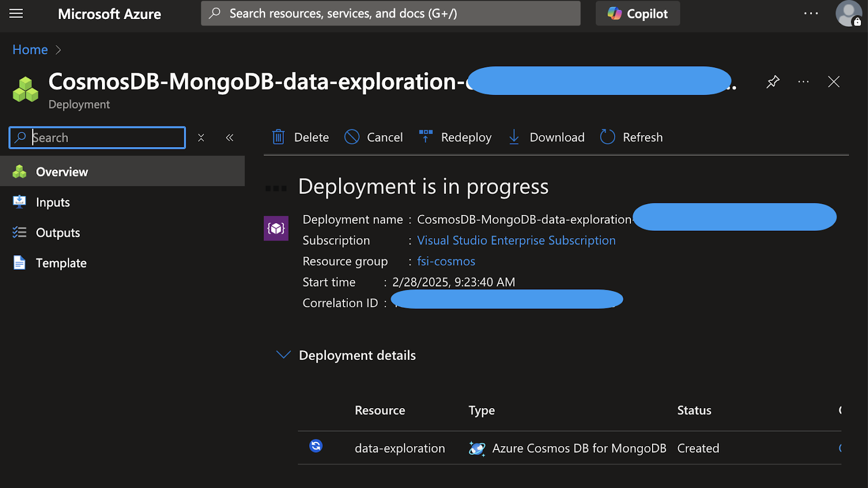Collapse the sidebar menu
Viewport: 868px width, 488px height.
coord(229,138)
